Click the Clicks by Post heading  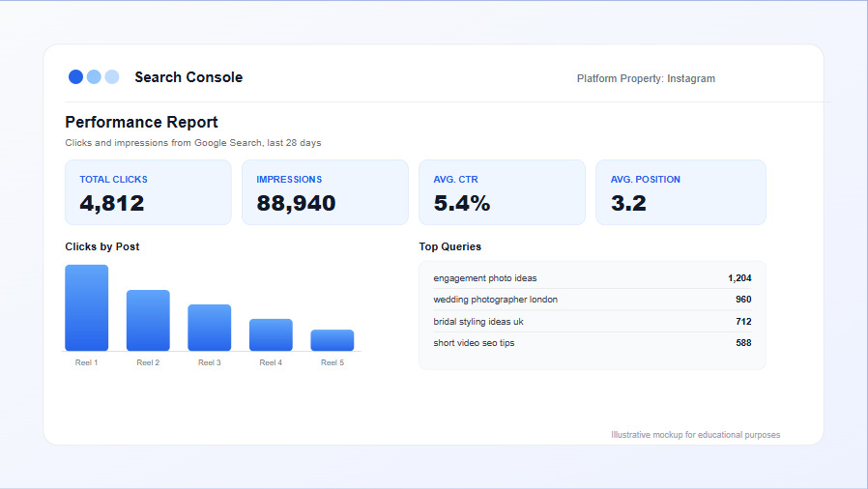click(x=102, y=246)
